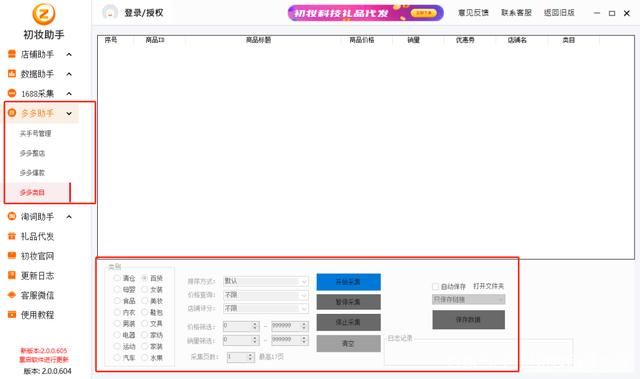Select the 百货 category radio button
The width and height of the screenshot is (640, 379).
click(x=144, y=278)
